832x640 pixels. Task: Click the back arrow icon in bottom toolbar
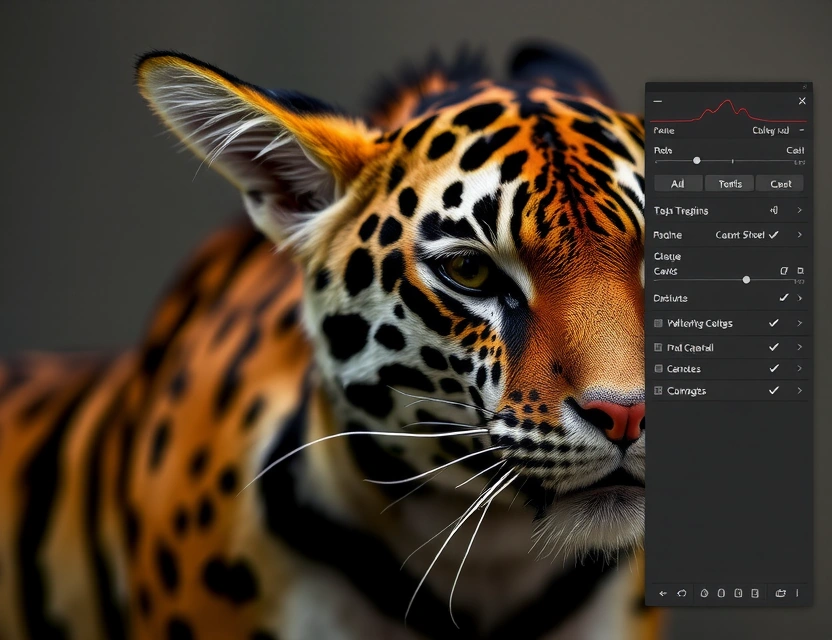point(663,593)
